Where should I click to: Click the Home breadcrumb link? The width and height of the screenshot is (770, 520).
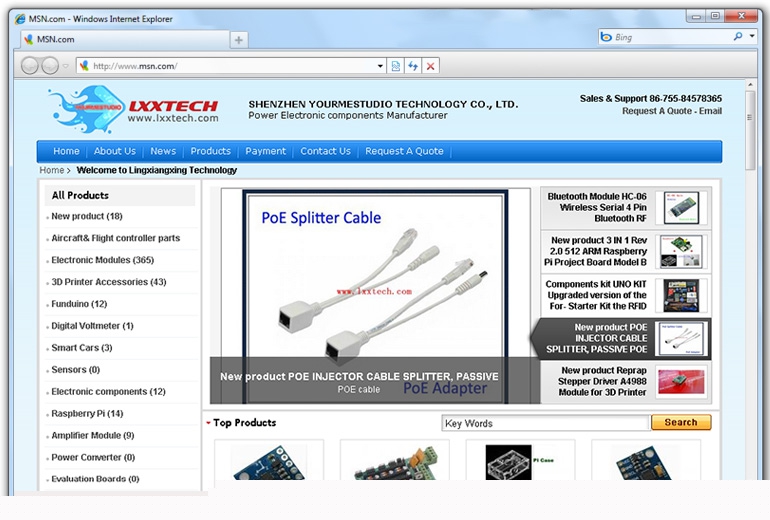click(x=52, y=170)
